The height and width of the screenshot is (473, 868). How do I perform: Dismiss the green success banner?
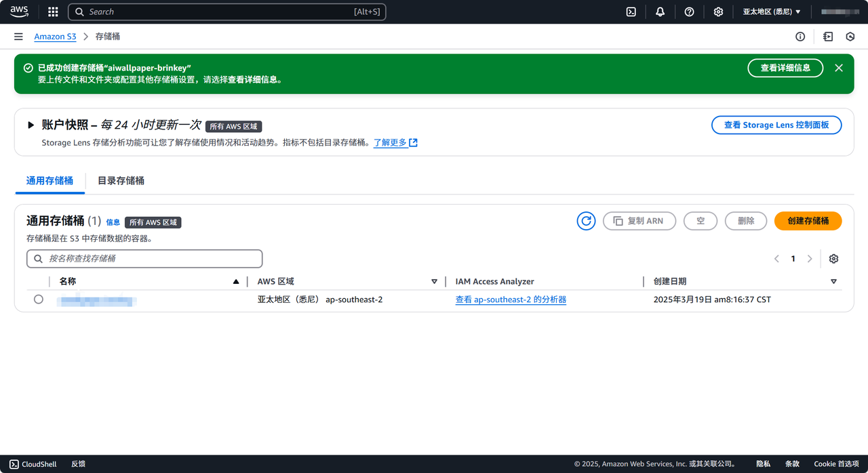[839, 68]
